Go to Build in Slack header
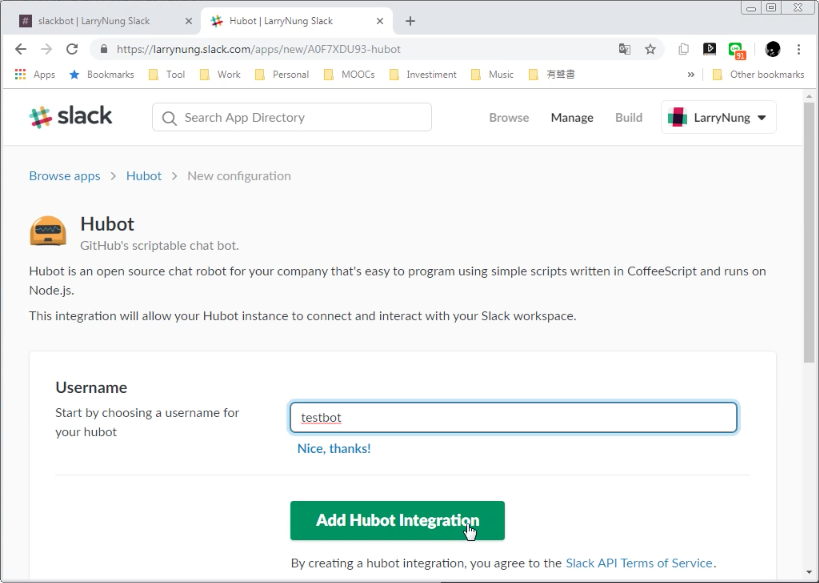 pyautogui.click(x=629, y=118)
